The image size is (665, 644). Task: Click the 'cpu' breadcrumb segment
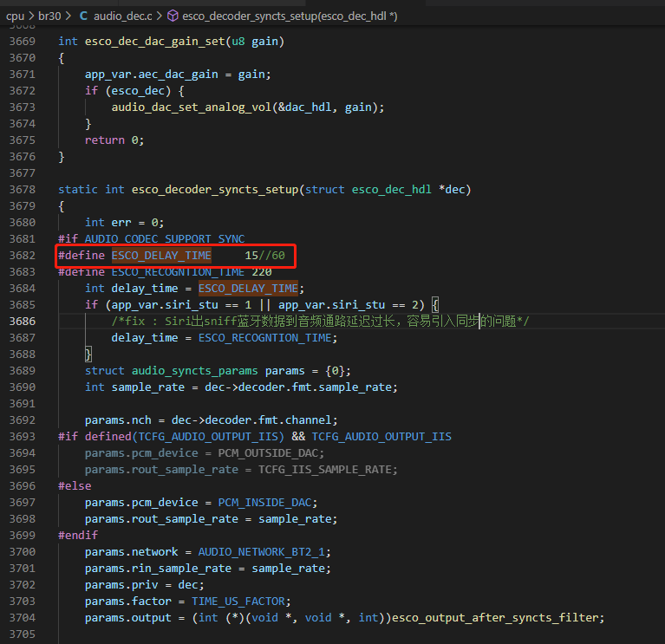(15, 16)
